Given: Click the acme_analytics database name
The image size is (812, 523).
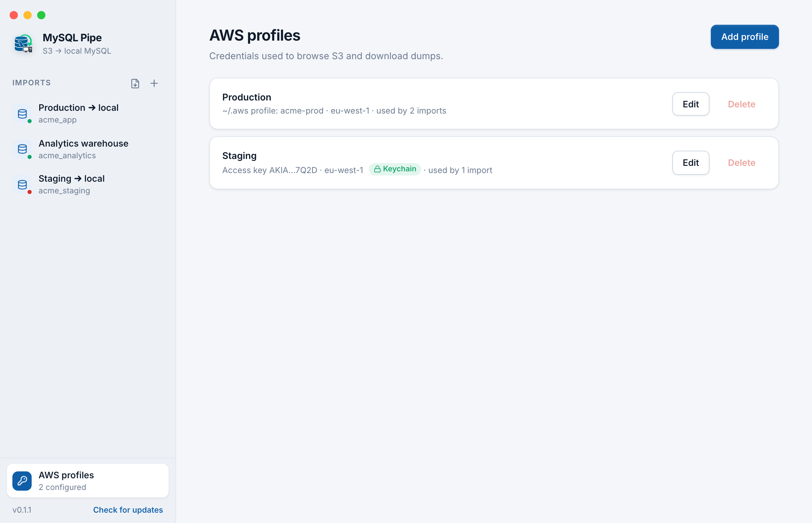Looking at the screenshot, I should point(67,156).
